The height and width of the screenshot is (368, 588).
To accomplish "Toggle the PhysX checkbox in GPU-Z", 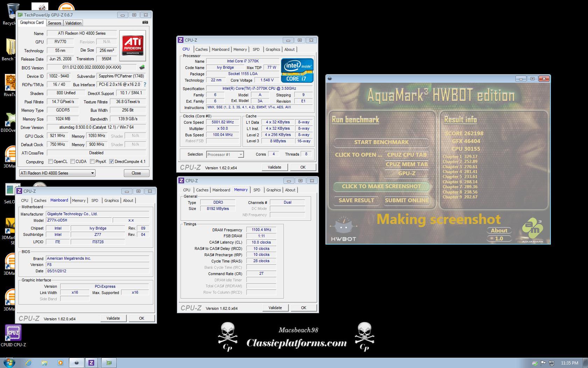I will click(92, 162).
